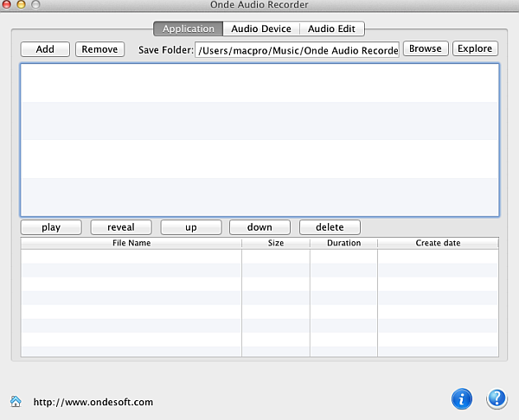This screenshot has width=519, height=420.
Task: Click the down button
Action: click(259, 227)
